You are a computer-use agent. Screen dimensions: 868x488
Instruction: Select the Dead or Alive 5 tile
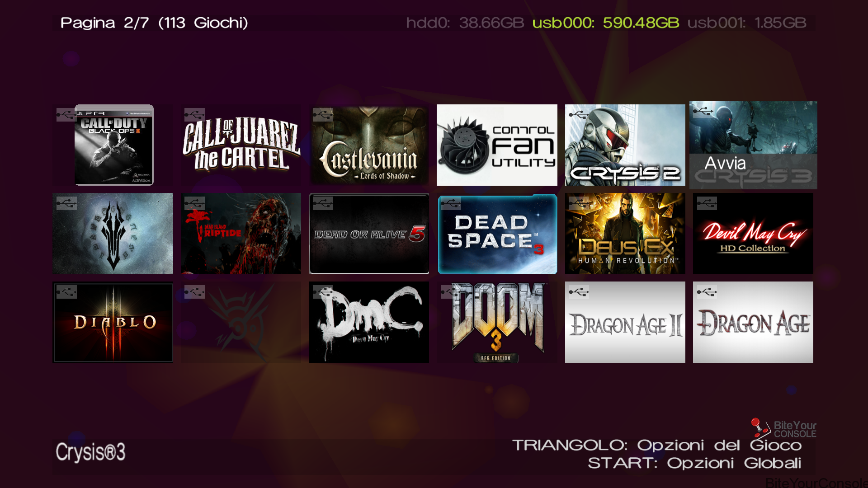click(369, 234)
